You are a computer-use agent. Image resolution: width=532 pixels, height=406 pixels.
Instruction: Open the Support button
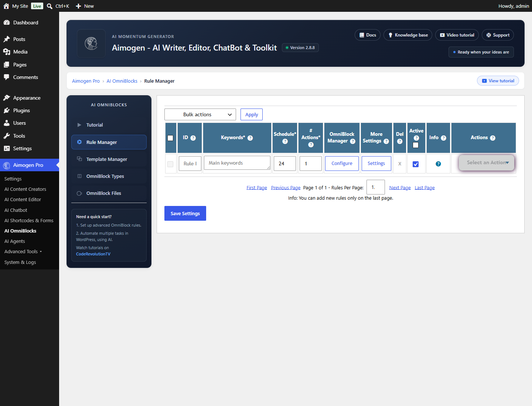(x=498, y=35)
